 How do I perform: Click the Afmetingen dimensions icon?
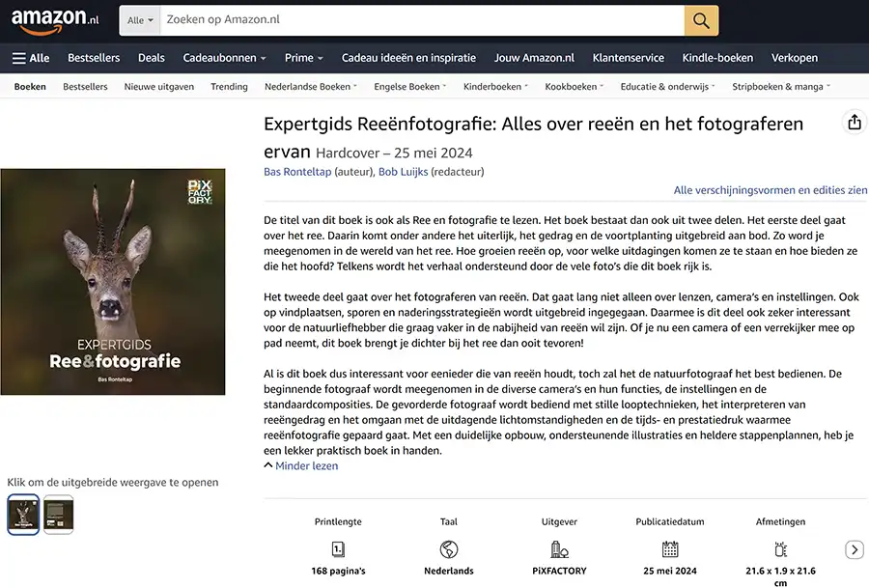pos(780,549)
